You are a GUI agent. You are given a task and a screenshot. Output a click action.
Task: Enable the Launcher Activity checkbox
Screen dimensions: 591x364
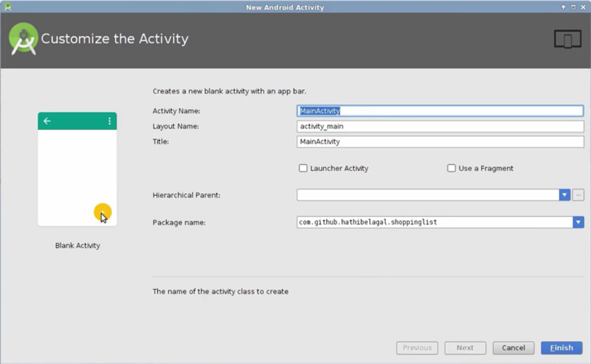tap(303, 168)
